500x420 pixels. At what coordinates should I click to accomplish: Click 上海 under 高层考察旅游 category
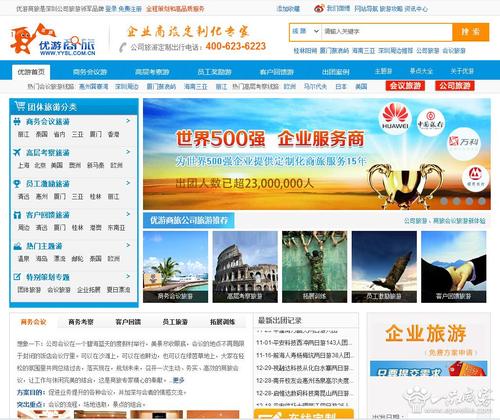pos(23,165)
